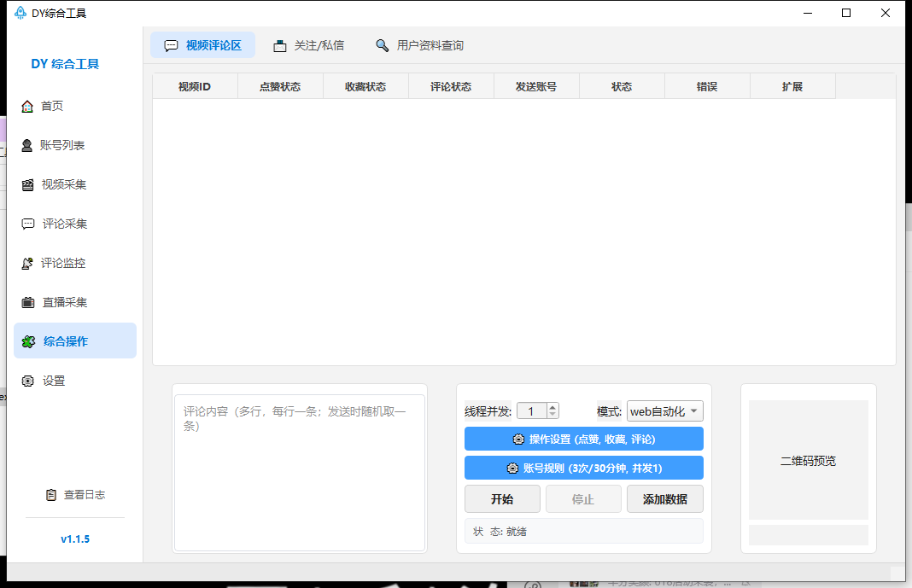Viewport: 912px width, 588px height.
Task: Open 账号规则 (3次/30分钟) settings button
Action: (x=583, y=468)
